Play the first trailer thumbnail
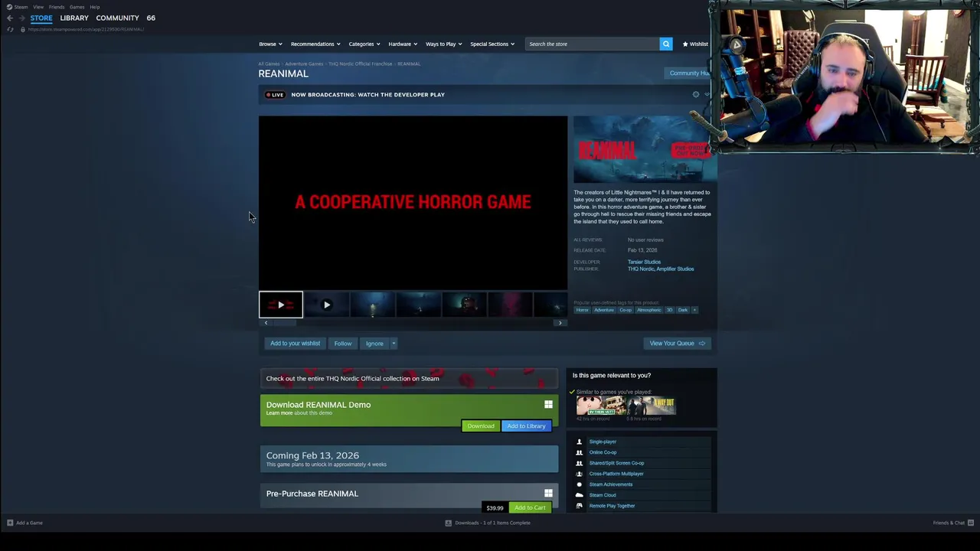 click(281, 305)
